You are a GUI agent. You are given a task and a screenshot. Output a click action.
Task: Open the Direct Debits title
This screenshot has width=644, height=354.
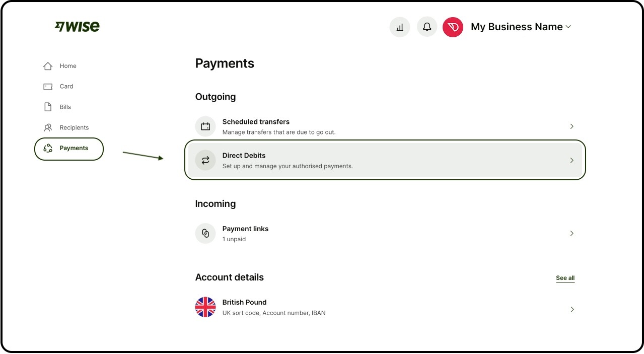(x=244, y=156)
